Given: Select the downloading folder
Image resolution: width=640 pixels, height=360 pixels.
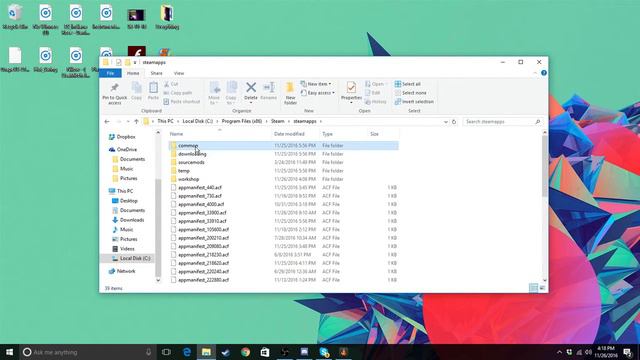Looking at the screenshot, I should [x=284, y=154].
